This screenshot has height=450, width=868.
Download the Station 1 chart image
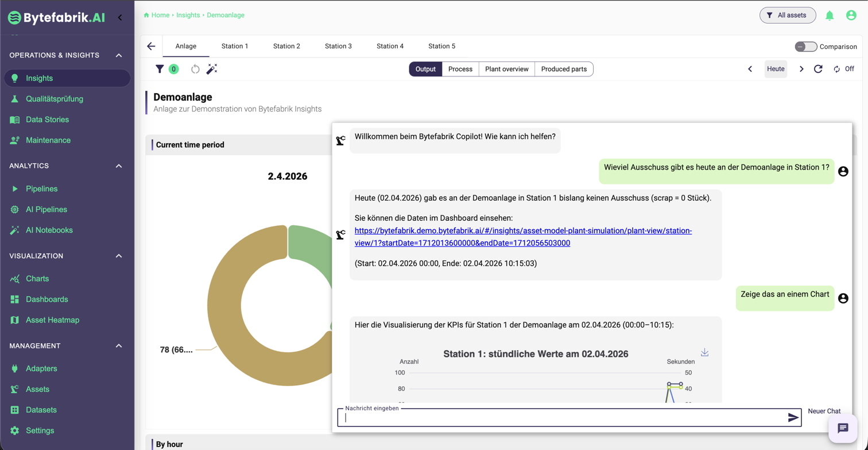704,352
